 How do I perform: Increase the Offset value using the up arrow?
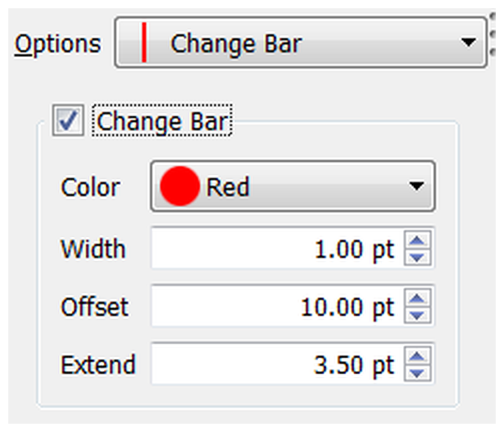pos(417,298)
